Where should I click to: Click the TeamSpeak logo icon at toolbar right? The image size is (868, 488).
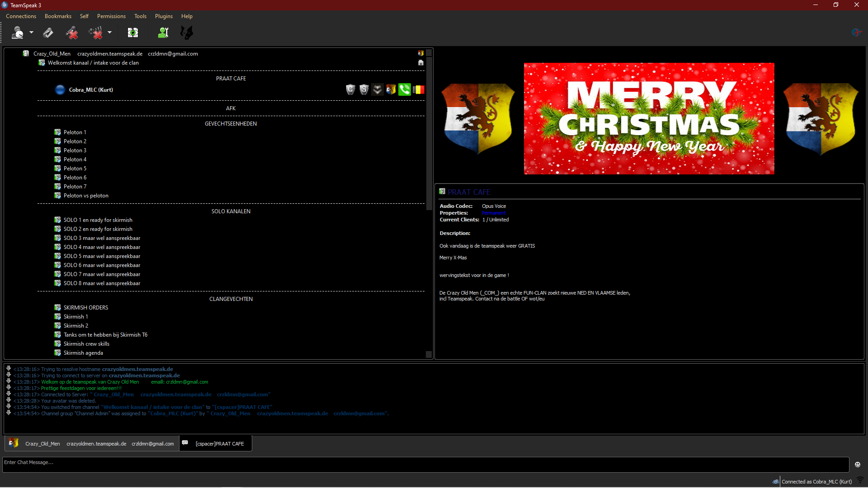[856, 33]
